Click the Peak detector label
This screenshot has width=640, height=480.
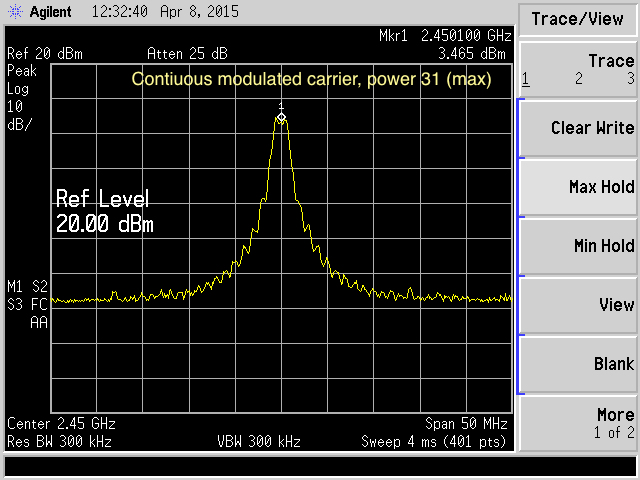click(x=22, y=71)
